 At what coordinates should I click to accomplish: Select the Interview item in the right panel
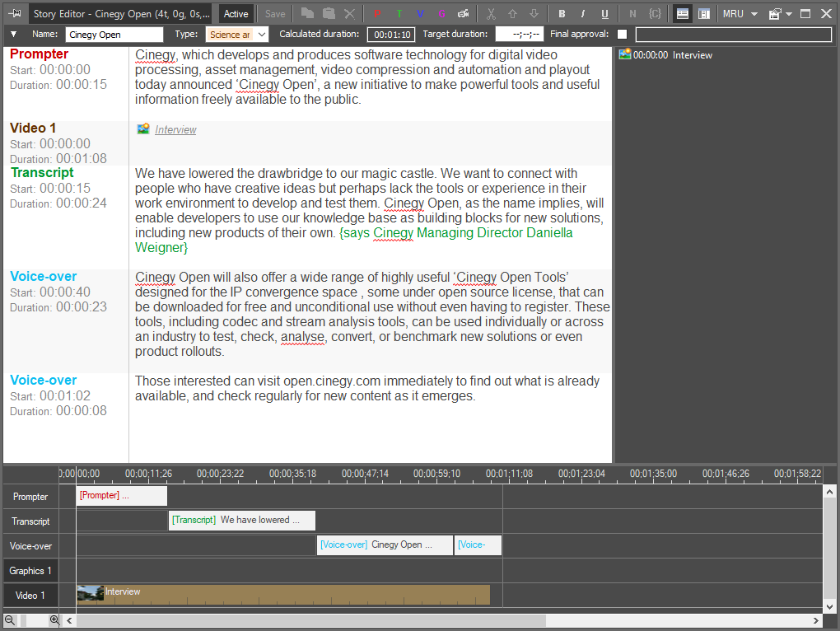666,55
